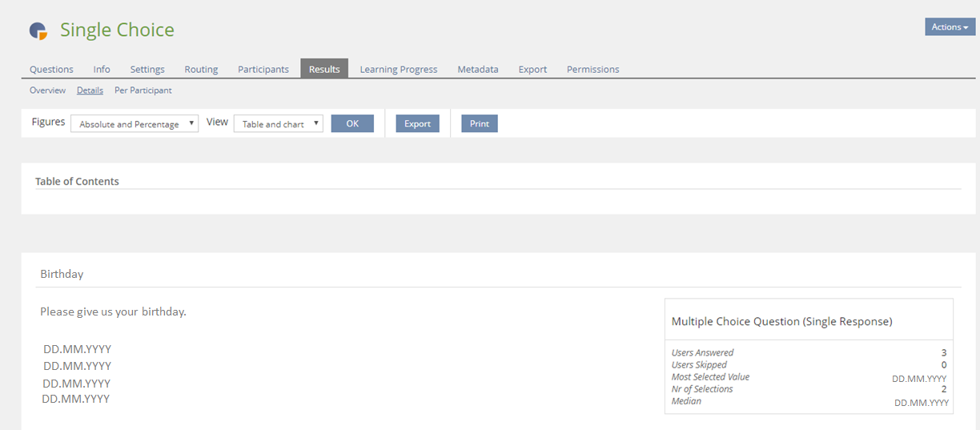Open the Info tab
This screenshot has height=430, width=980.
click(102, 70)
